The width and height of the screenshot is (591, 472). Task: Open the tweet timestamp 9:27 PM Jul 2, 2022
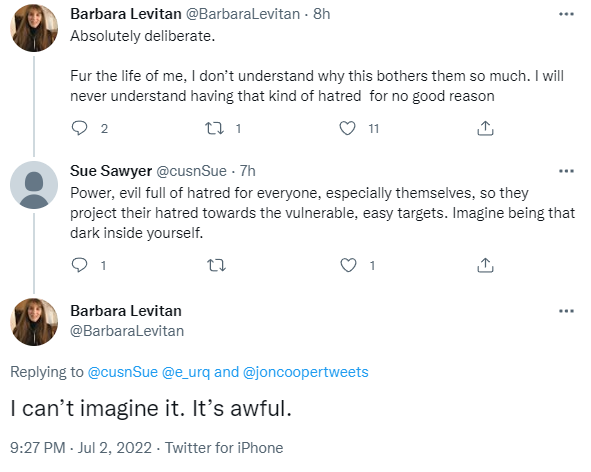pyautogui.click(x=81, y=448)
